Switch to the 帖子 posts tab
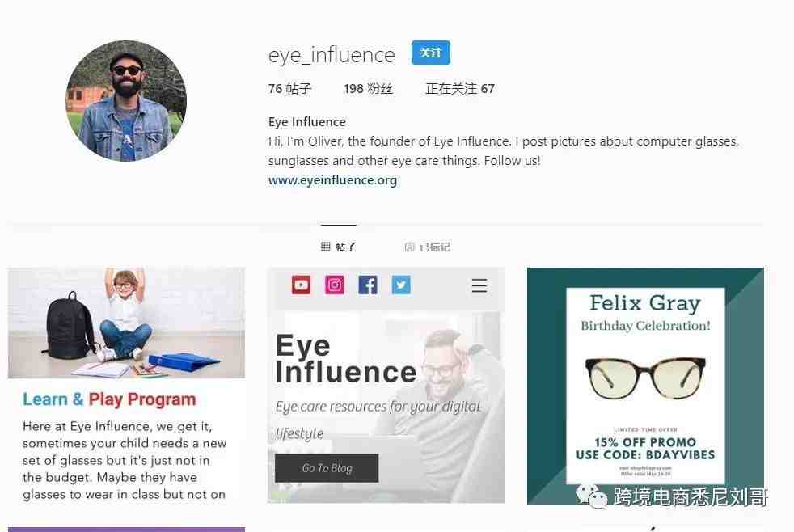Viewport: 794px width, 532px height. coord(338,247)
